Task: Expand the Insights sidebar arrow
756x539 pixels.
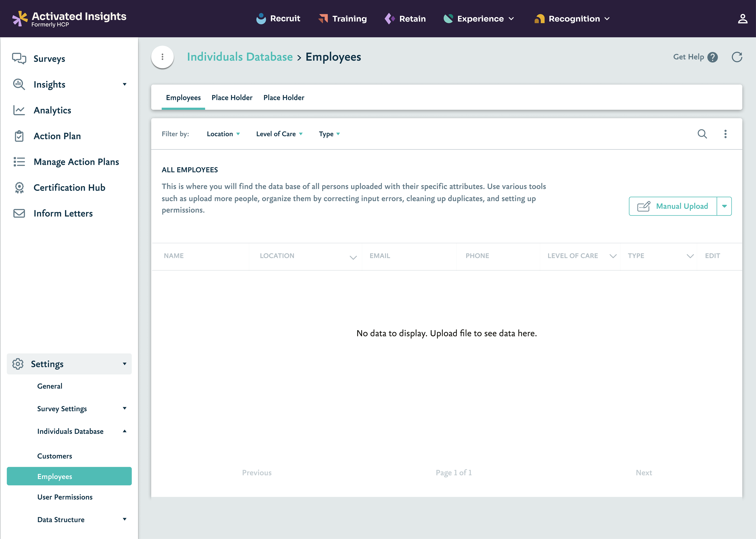Action: [125, 84]
